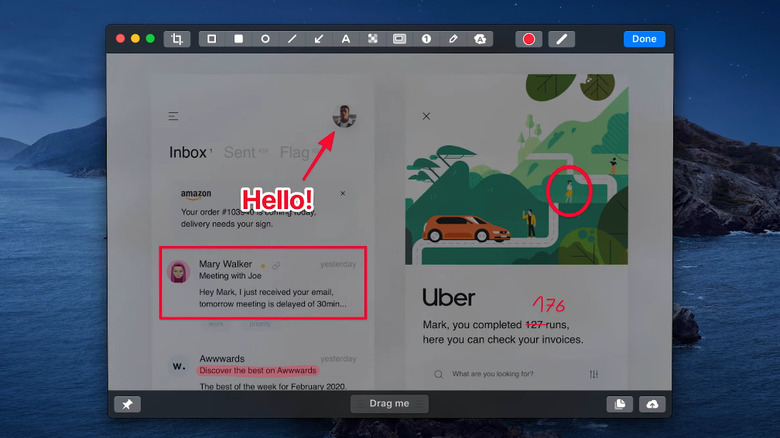Click the green zoom window button
780x438 pixels.
150,39
